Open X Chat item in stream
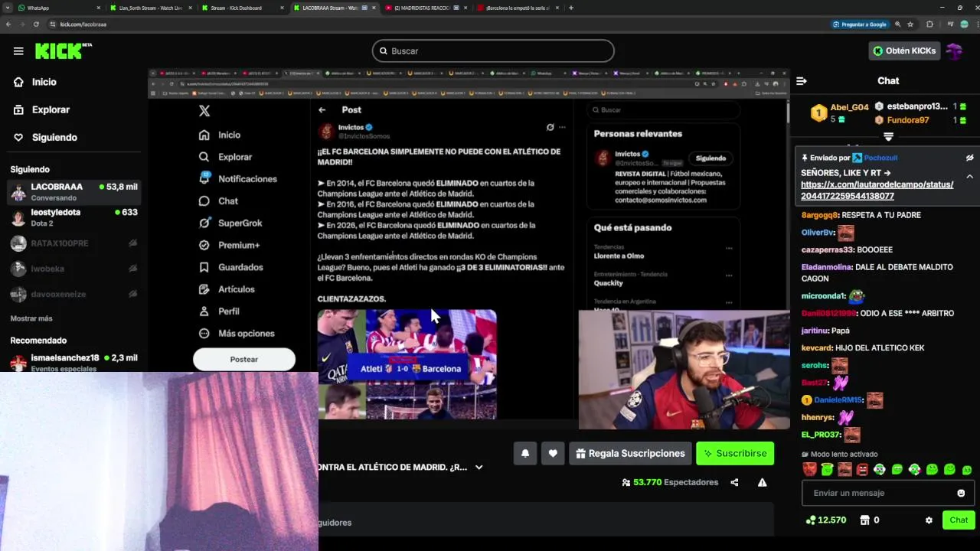 [219, 201]
